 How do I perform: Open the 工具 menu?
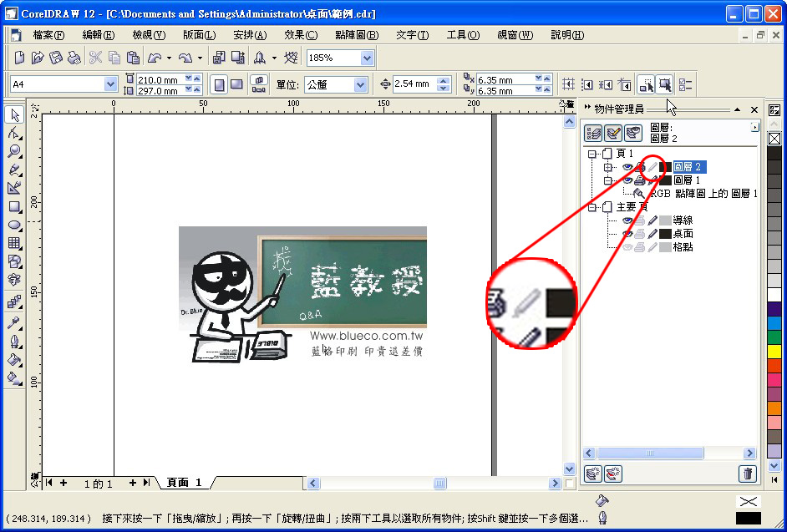coord(464,35)
